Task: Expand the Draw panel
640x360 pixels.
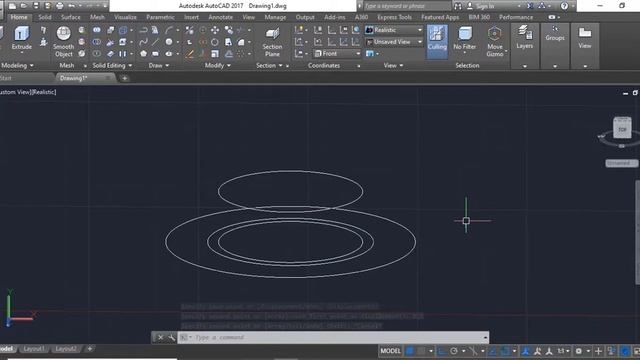Action: click(x=159, y=65)
